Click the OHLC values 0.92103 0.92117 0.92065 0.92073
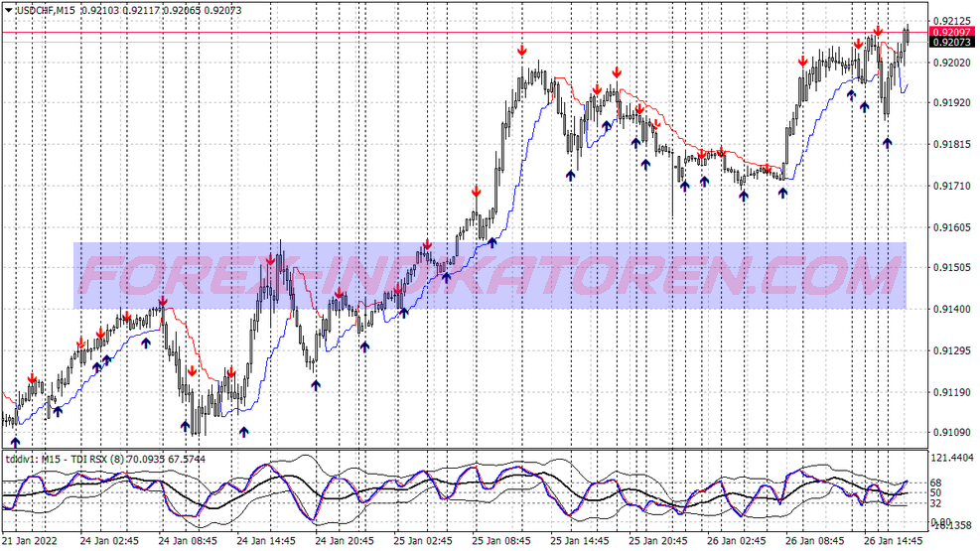This screenshot has height=551, width=980. click(161, 11)
